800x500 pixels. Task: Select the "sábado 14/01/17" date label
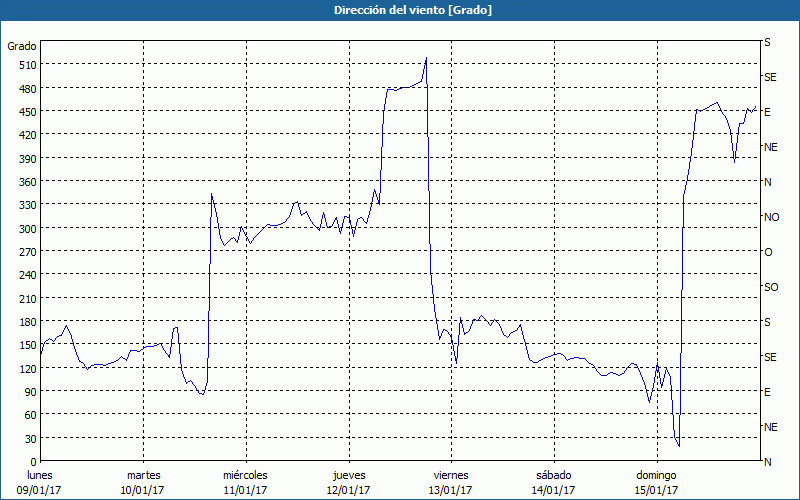click(552, 482)
